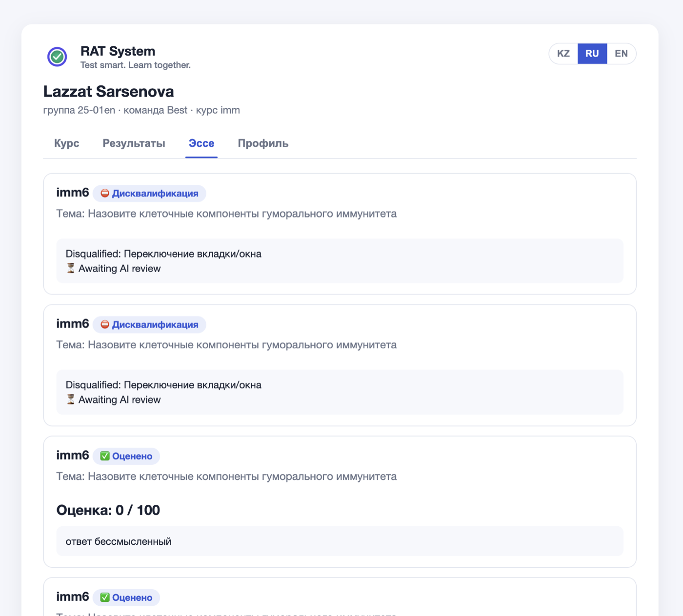Click the essay topic line above the 0 / 100 score
The height and width of the screenshot is (616, 683).
[226, 477]
